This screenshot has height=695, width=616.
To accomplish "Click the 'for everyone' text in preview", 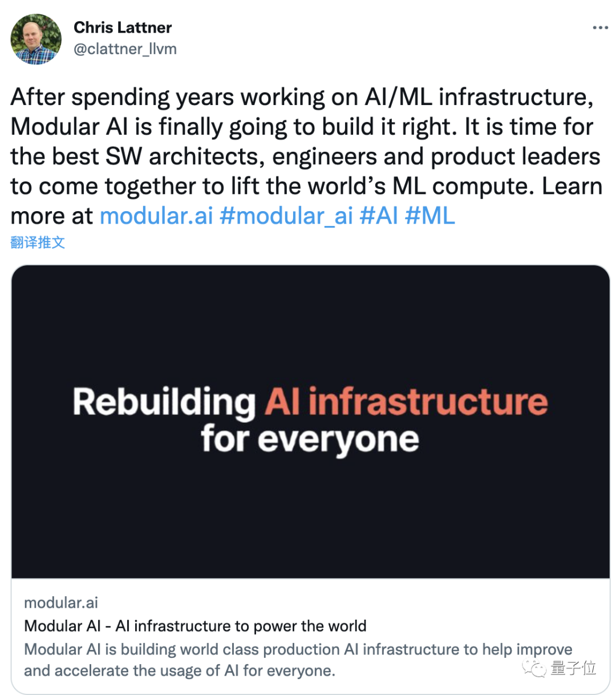I will click(x=310, y=439).
